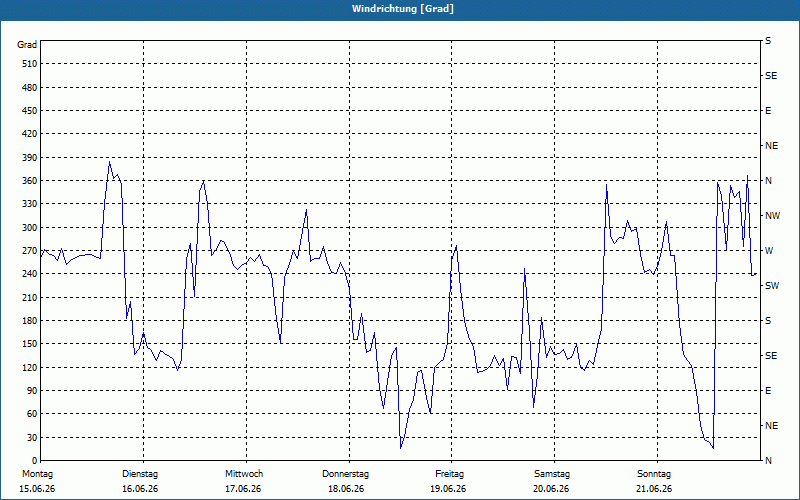The height and width of the screenshot is (500, 800).
Task: Click the SW compass label on right axis
Action: coord(772,286)
